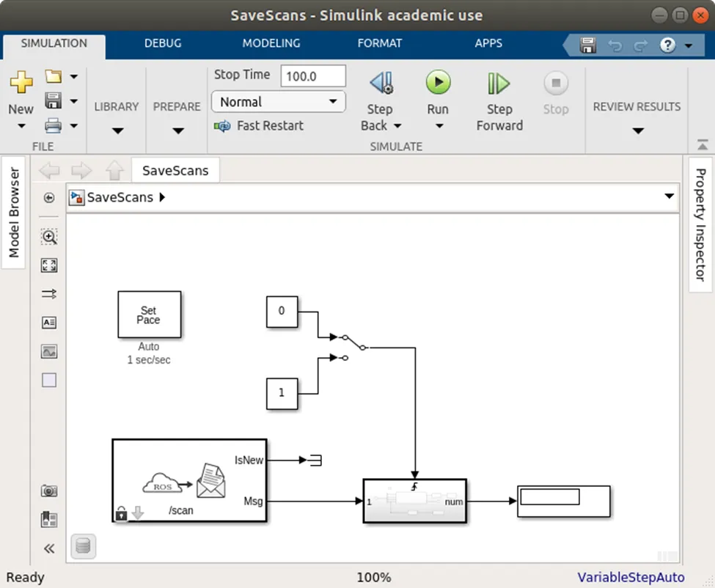Take screenshot with camera icon
This screenshot has width=715, height=588.
pos(49,491)
